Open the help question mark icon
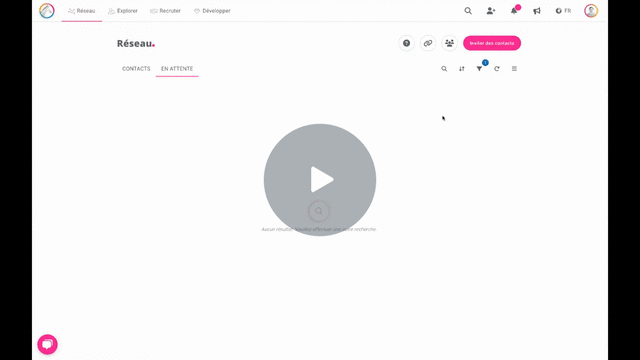The height and width of the screenshot is (360, 640). tap(407, 43)
